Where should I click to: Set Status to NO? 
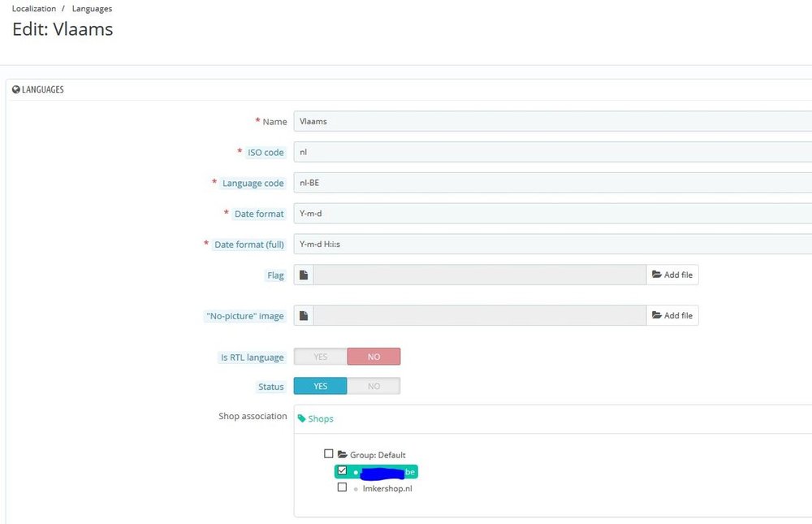[374, 387]
